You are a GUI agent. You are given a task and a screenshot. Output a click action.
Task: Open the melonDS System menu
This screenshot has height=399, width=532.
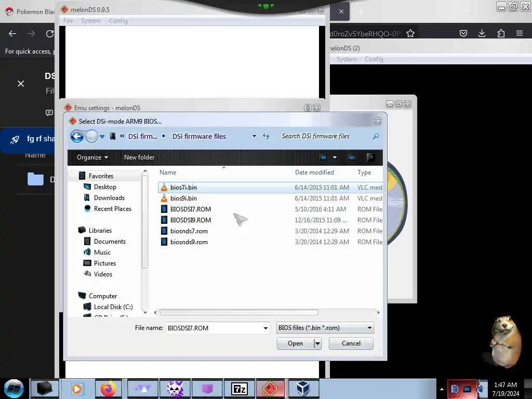tap(90, 21)
